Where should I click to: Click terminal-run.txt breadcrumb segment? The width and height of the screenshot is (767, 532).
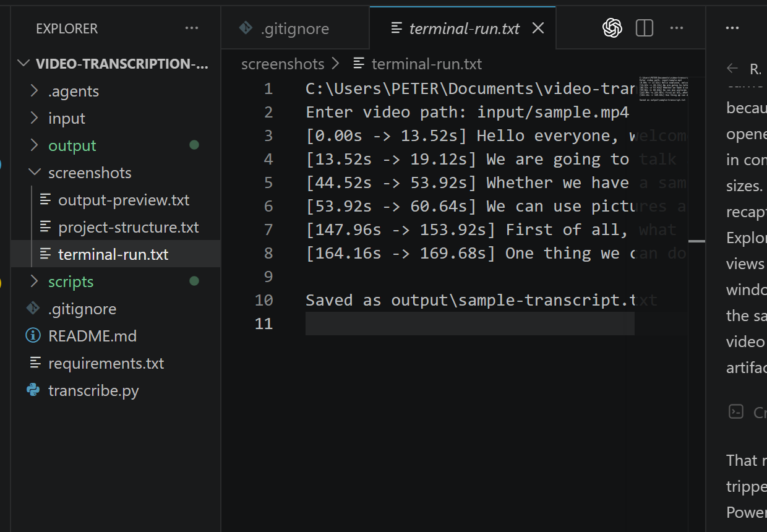tap(426, 64)
